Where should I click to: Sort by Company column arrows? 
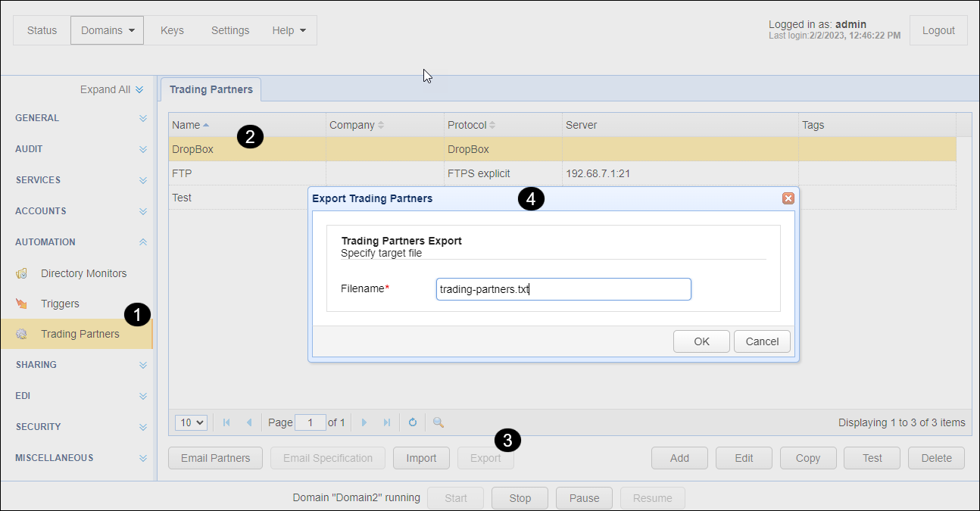click(381, 125)
